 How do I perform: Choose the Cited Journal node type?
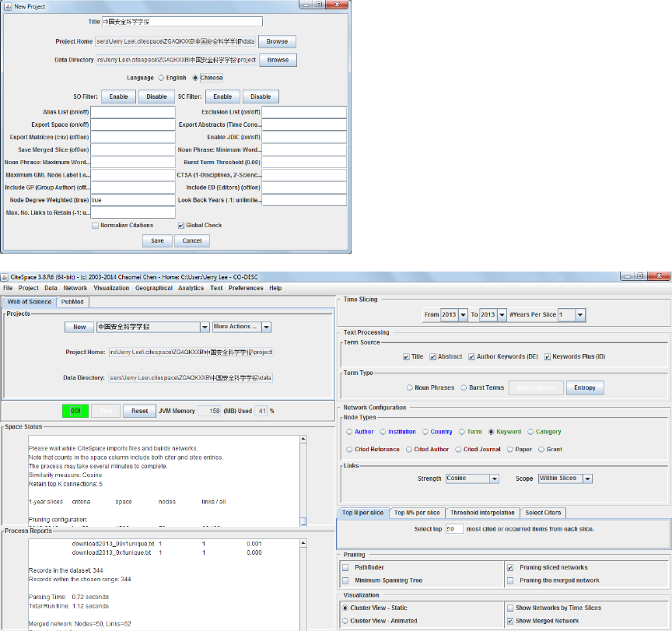click(458, 449)
